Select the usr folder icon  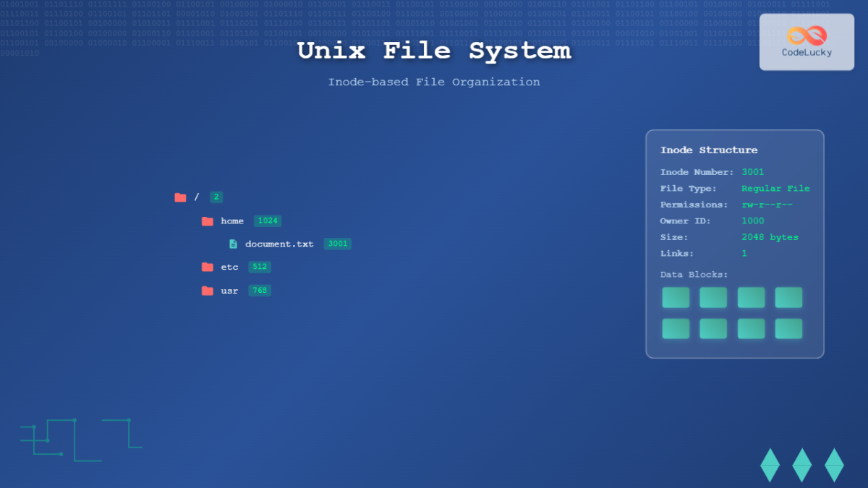(207, 290)
